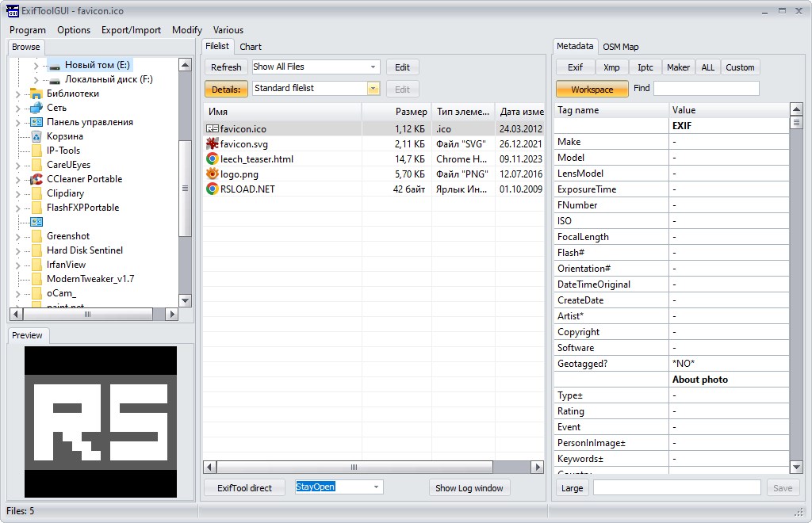Open the Standard filelist dropdown
This screenshot has height=523, width=812.
(316, 89)
